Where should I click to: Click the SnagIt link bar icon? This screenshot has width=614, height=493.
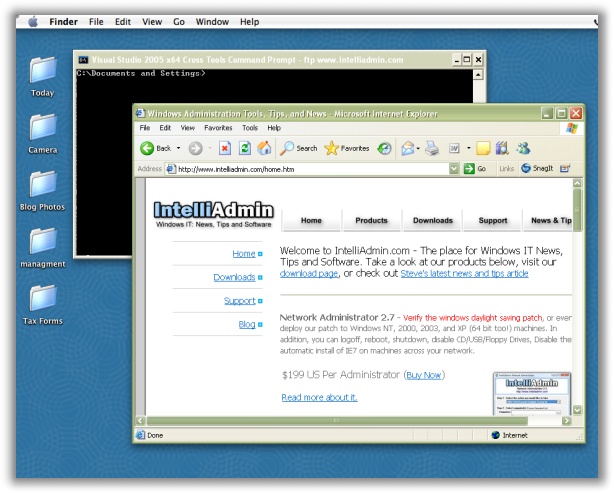(x=526, y=168)
